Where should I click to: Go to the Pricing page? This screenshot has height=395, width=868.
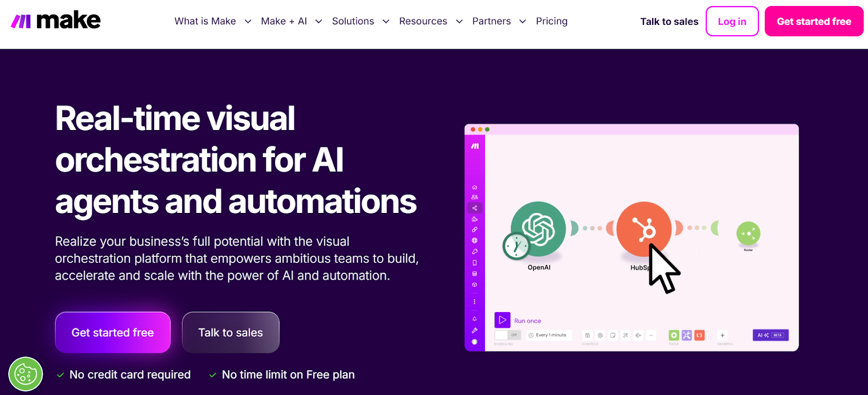coord(552,21)
